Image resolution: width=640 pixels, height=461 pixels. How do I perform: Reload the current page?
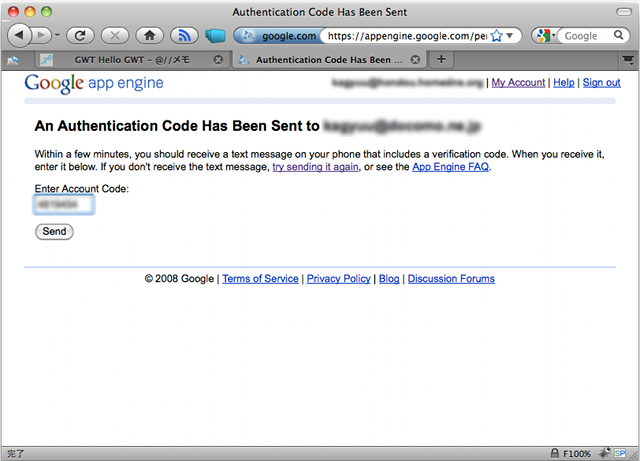[x=79, y=36]
